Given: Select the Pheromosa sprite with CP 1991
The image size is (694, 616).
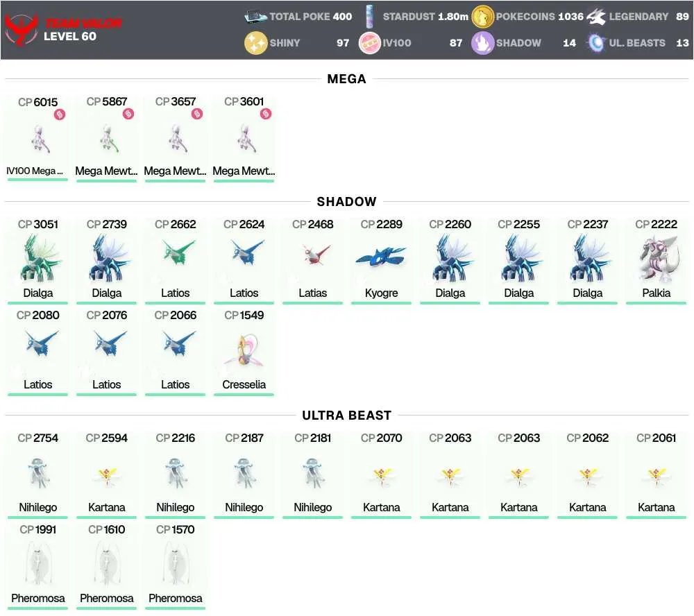Looking at the screenshot, I should (38, 563).
